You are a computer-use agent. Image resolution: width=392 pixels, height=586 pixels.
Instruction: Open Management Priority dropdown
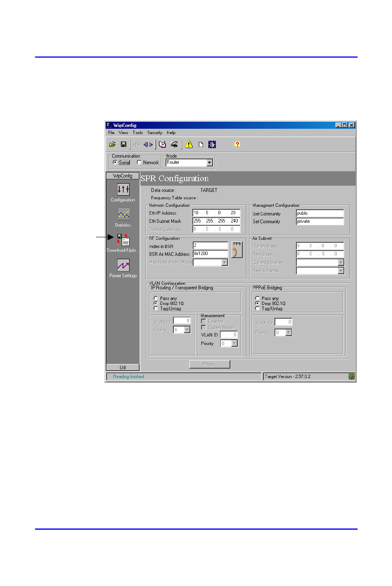coord(235,343)
